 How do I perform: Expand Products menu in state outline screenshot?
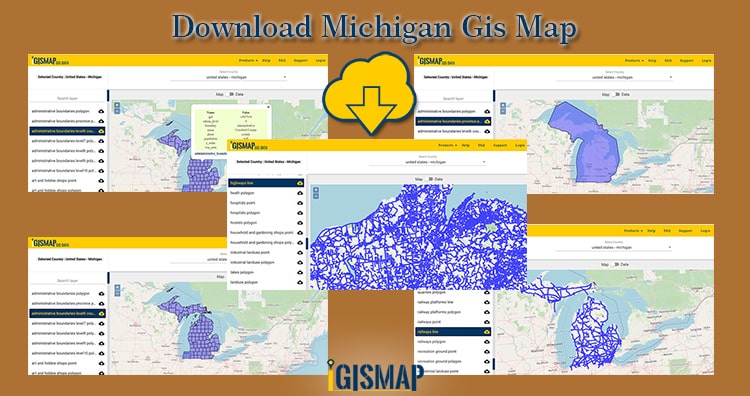(633, 61)
